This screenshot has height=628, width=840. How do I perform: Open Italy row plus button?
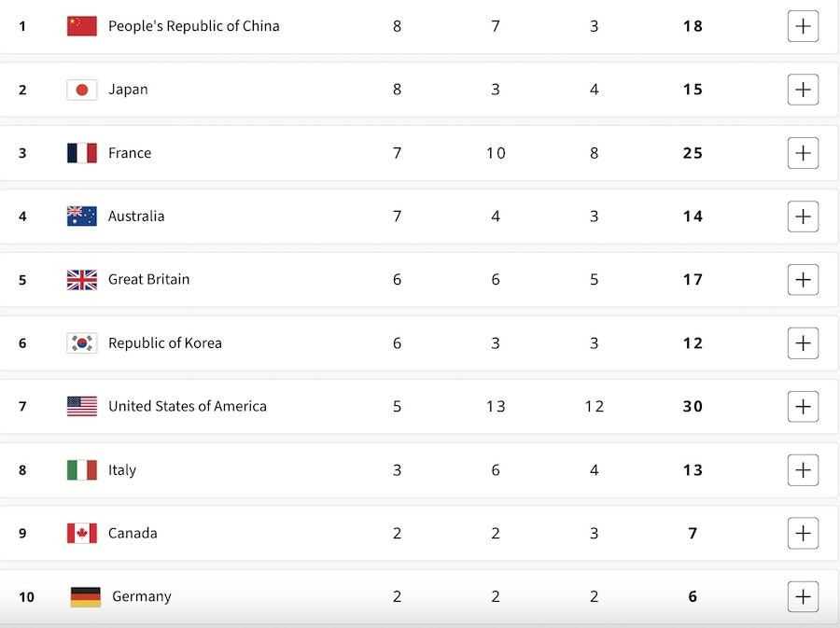tap(803, 470)
